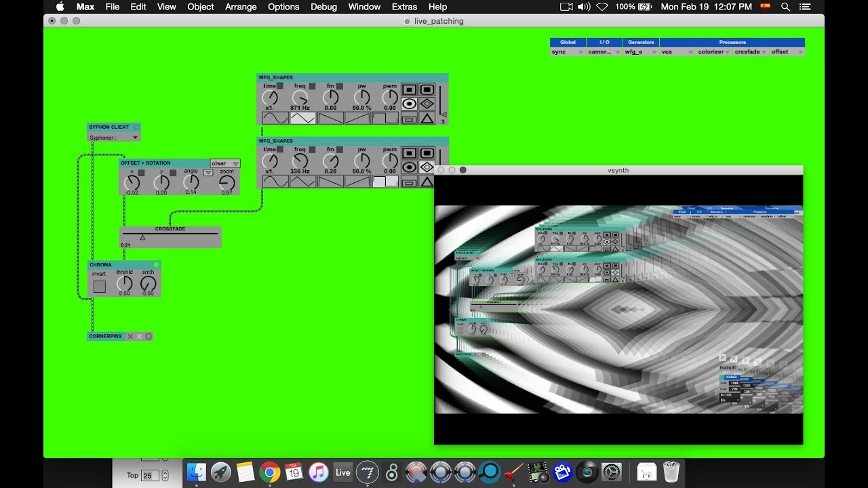868x488 pixels.
Task: Choose square shape in bottom WFG_SHAPES
Action: tap(409, 153)
